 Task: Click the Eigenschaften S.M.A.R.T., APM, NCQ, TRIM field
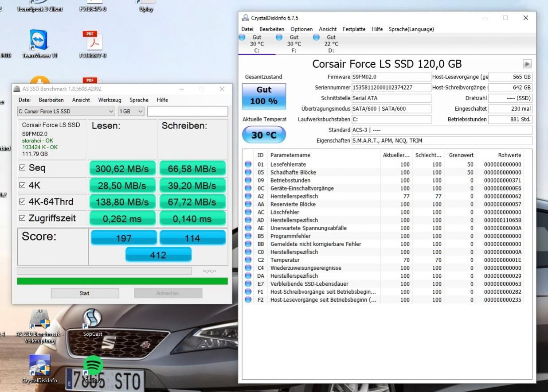pyautogui.click(x=442, y=141)
